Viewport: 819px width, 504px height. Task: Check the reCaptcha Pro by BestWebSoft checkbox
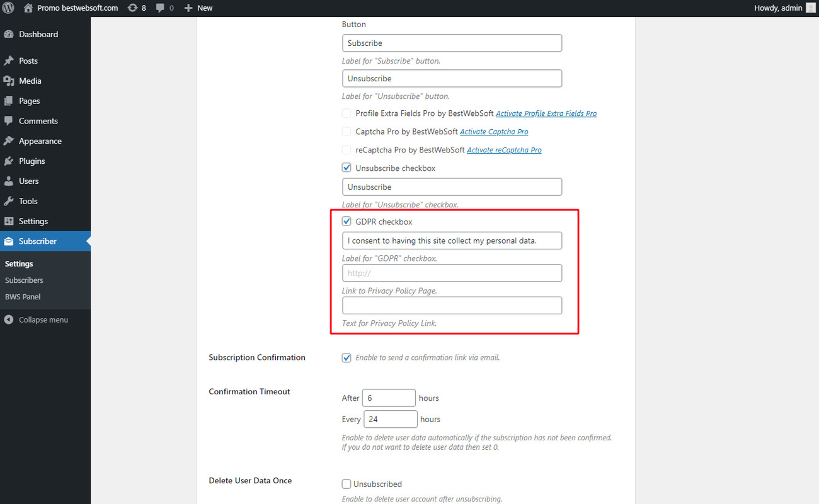(346, 150)
